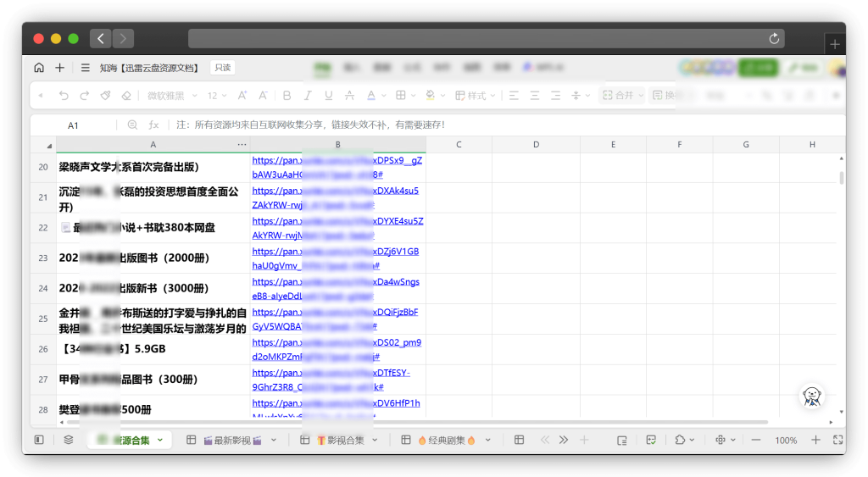Click the zoom in plus button
The width and height of the screenshot is (868, 477).
click(815, 440)
